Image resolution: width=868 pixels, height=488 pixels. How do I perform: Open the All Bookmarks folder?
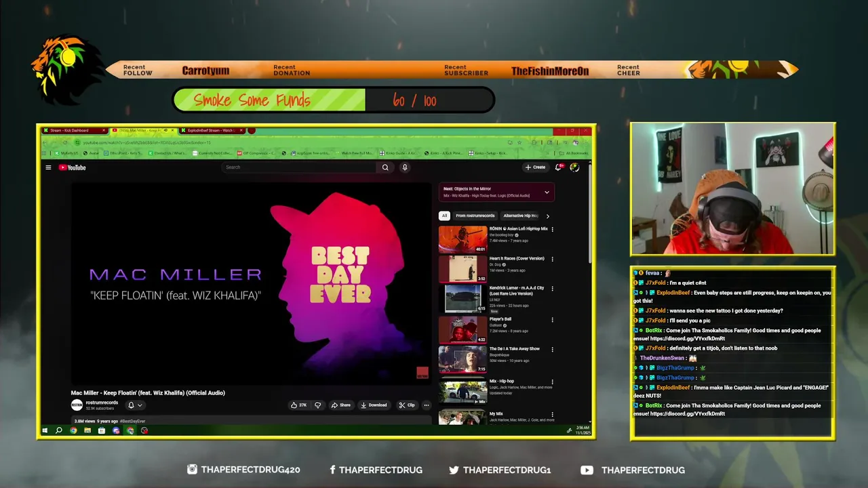(574, 153)
